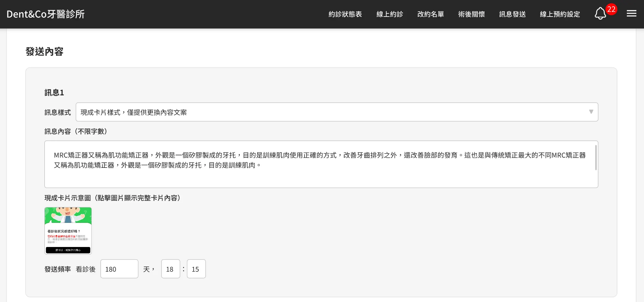Expand the 訊息樣式 dropdown arrow
644x302 pixels.
pyautogui.click(x=591, y=112)
